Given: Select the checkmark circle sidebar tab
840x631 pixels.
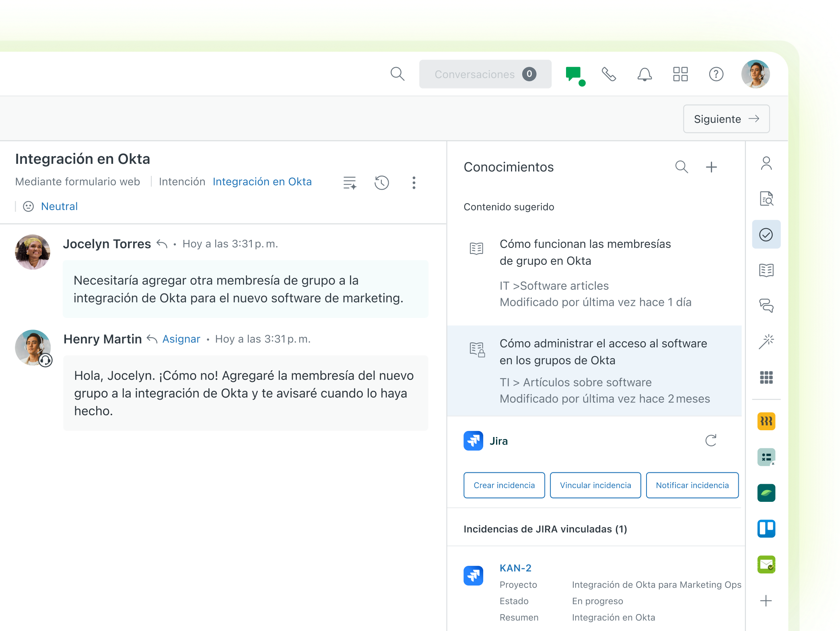Looking at the screenshot, I should click(766, 234).
